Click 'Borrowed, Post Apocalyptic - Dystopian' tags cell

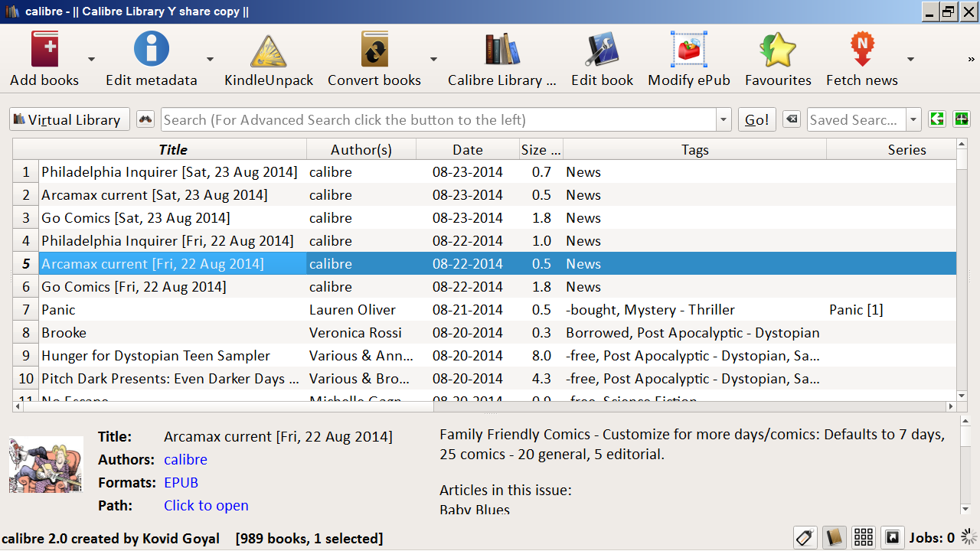point(695,333)
